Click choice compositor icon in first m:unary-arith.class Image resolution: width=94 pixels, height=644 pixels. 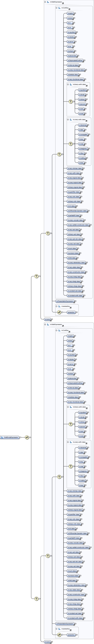[x=71, y=144]
